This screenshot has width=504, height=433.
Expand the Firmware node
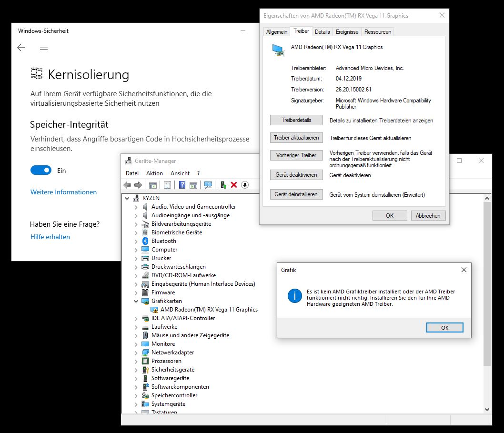(136, 293)
